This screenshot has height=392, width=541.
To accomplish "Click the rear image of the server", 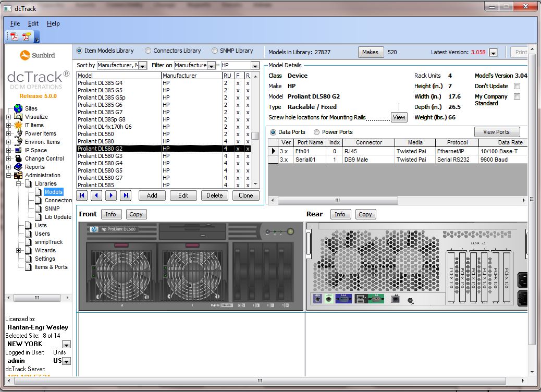I will pyautogui.click(x=417, y=266).
